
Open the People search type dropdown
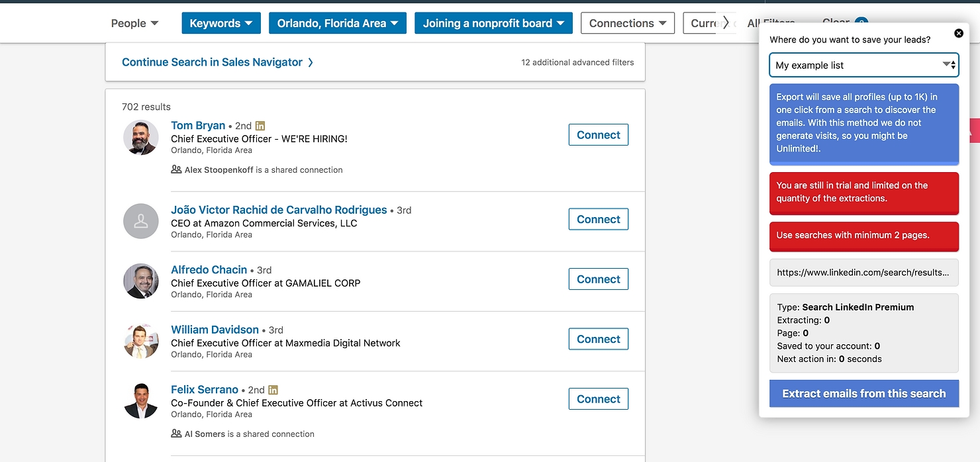click(x=134, y=23)
